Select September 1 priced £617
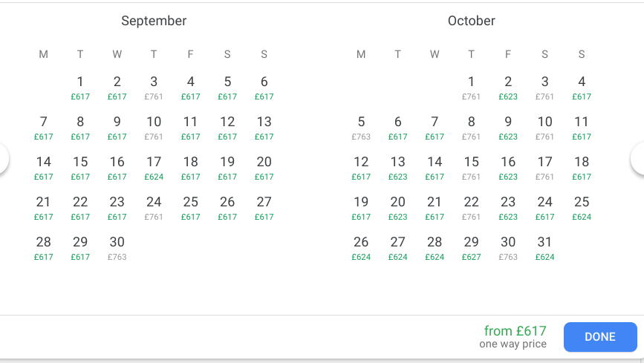 click(80, 87)
